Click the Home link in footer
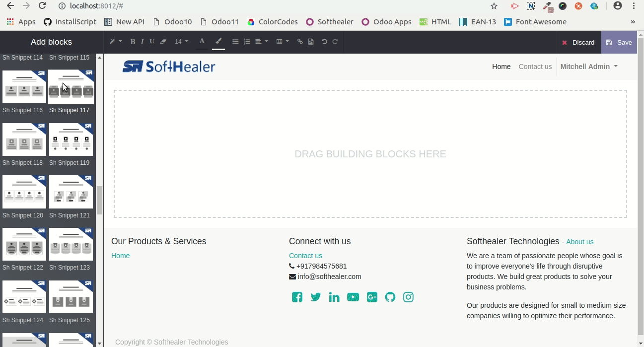Image resolution: width=644 pixels, height=347 pixels. pos(120,256)
